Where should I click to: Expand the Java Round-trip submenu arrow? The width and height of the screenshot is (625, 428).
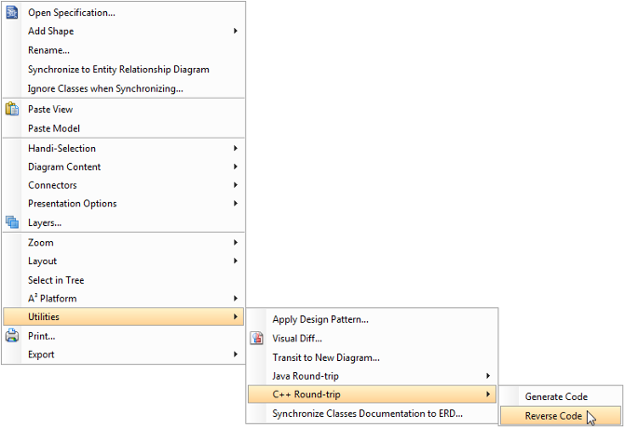(x=488, y=376)
